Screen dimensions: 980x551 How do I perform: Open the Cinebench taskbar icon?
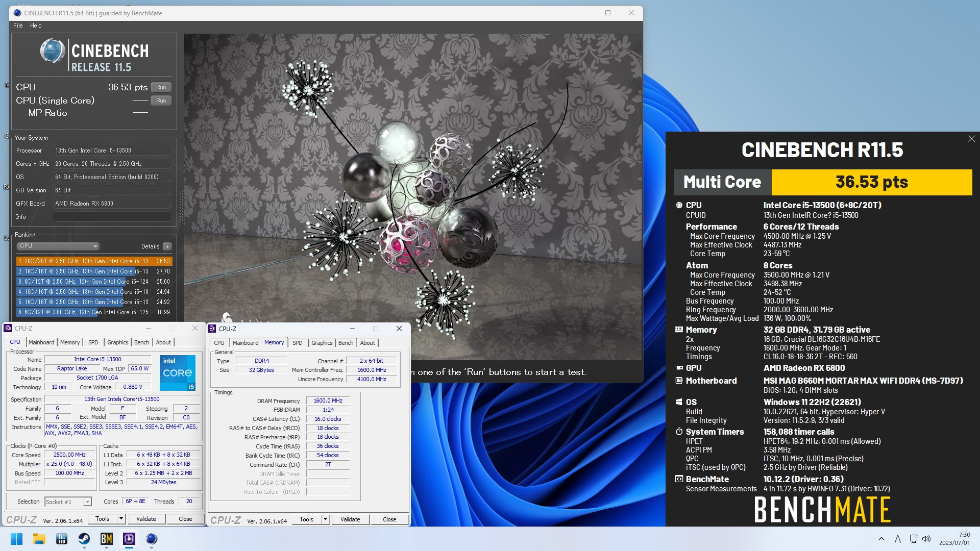[x=151, y=539]
